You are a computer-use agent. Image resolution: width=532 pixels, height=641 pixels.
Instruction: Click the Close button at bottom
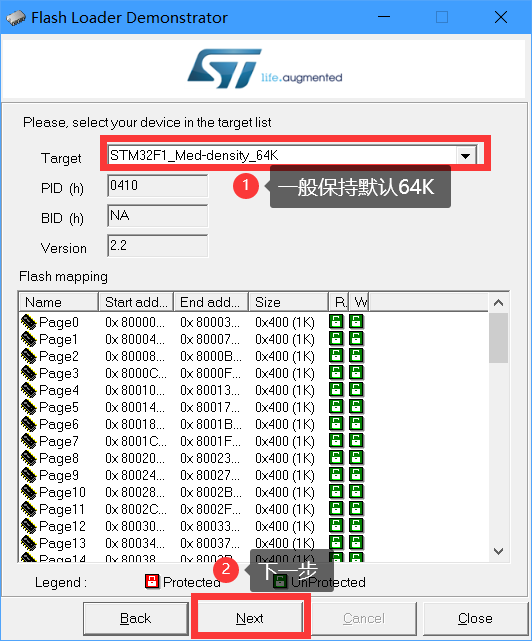pyautogui.click(x=475, y=618)
